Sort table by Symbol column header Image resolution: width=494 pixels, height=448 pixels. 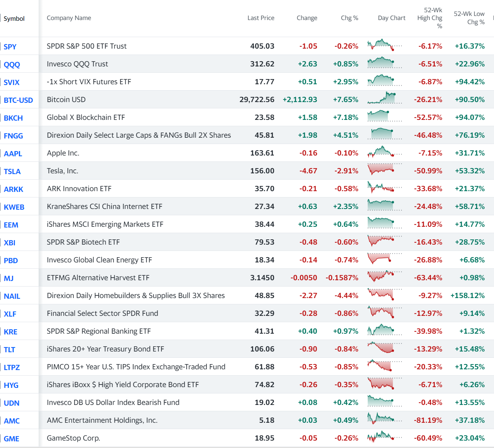(14, 18)
